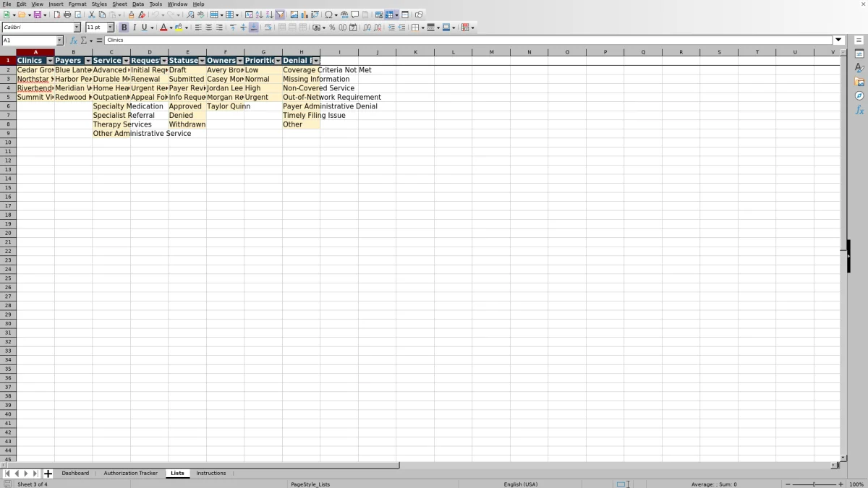This screenshot has width=868, height=488.
Task: Click the yellow background color swatch
Action: pyautogui.click(x=178, y=27)
